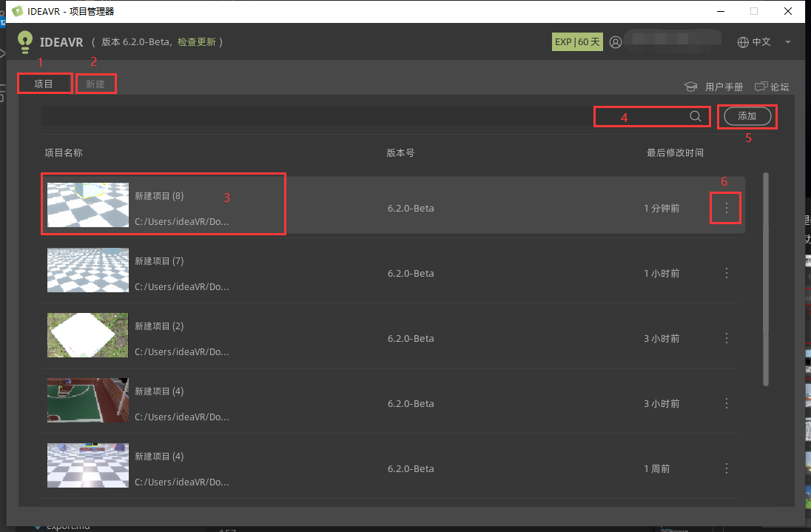Click the forum chat bubble icon
This screenshot has width=811, height=532.
coord(761,87)
